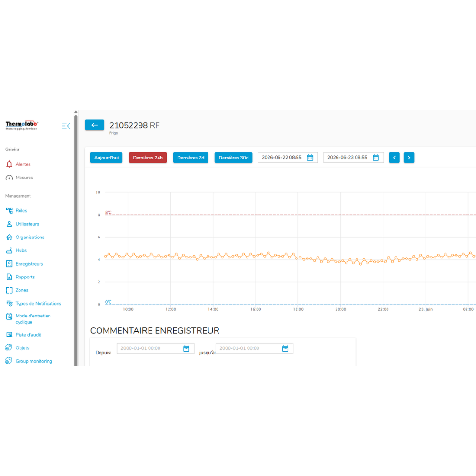
Task: Click the Rôles hierarchy icon
Action: click(x=9, y=211)
